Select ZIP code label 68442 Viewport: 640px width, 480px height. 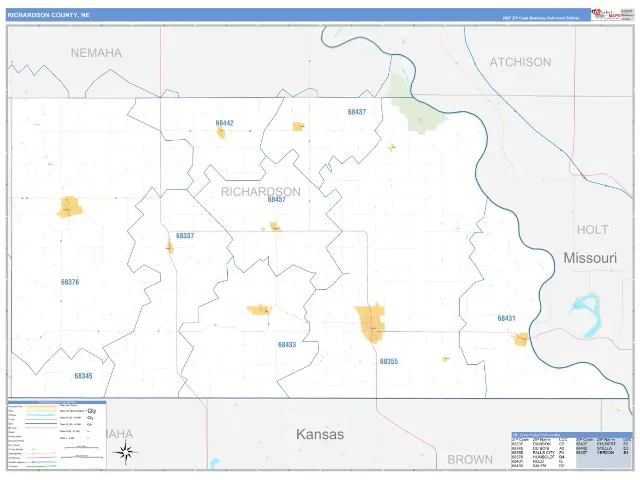click(224, 123)
